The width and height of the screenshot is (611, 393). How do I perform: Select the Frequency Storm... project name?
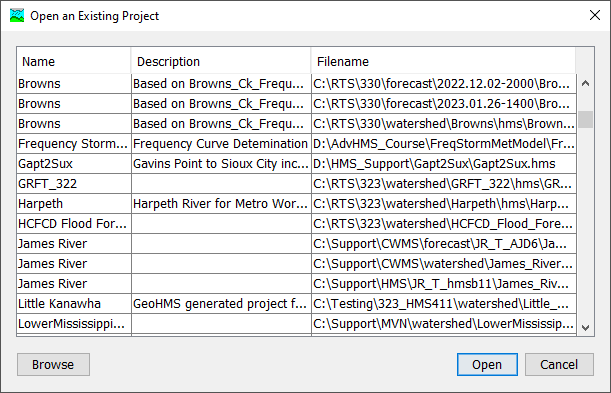(x=74, y=144)
